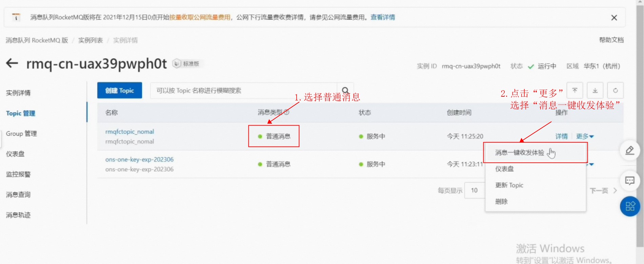Click the 今天 11:25:20 creation time
Image resolution: width=644 pixels, height=264 pixels.
pos(465,136)
